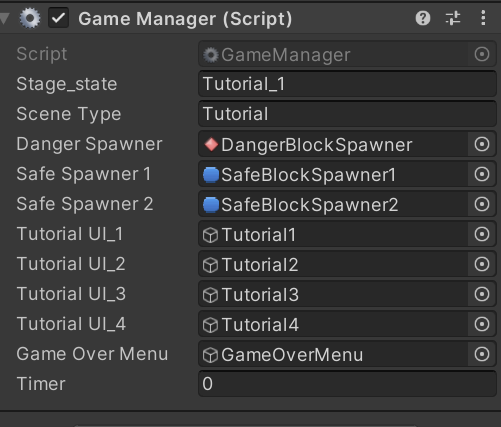Open object picker for Tutorial UI_4
This screenshot has height=427, width=501.
(x=482, y=324)
